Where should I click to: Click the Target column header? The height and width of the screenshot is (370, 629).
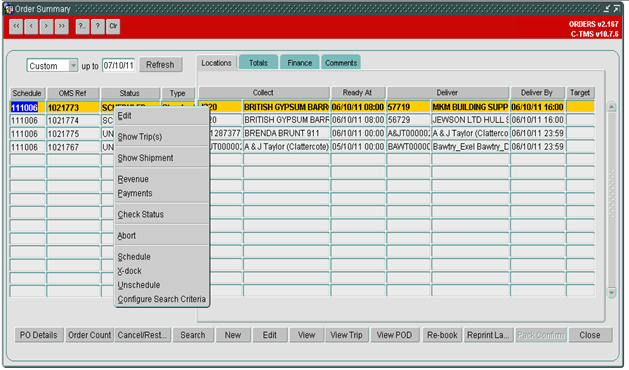pyautogui.click(x=580, y=93)
